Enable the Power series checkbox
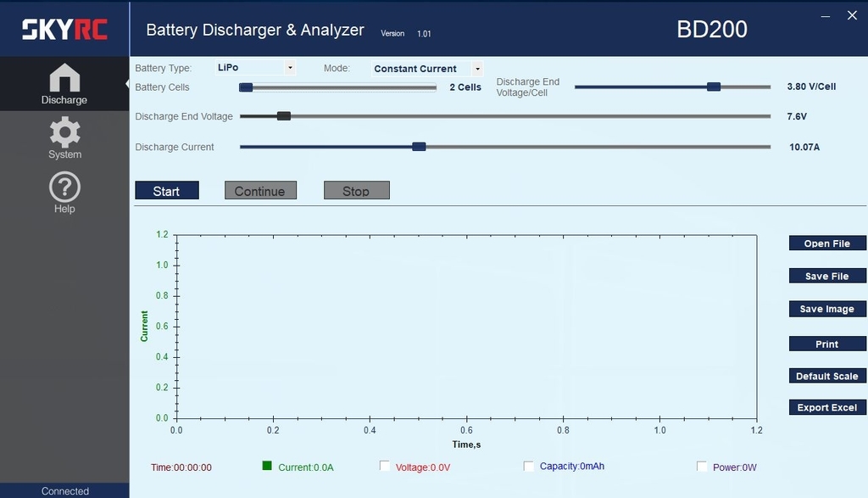Viewport: 868px width, 498px height. (701, 467)
